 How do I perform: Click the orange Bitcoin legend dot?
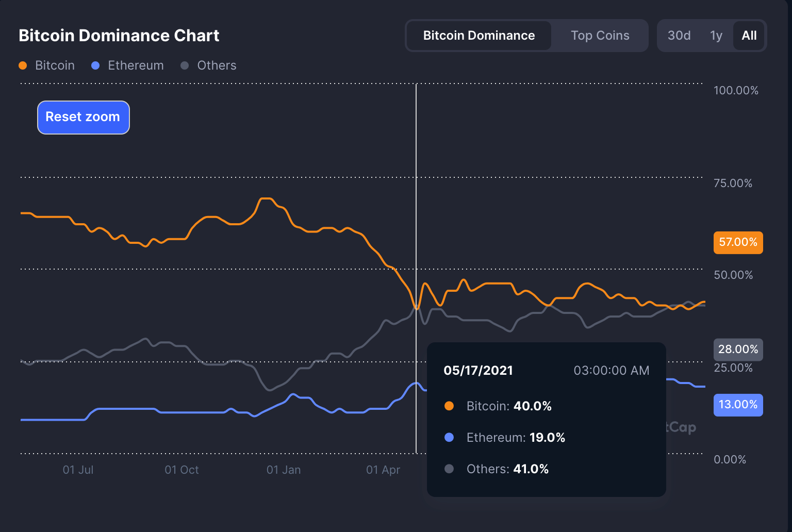click(23, 65)
